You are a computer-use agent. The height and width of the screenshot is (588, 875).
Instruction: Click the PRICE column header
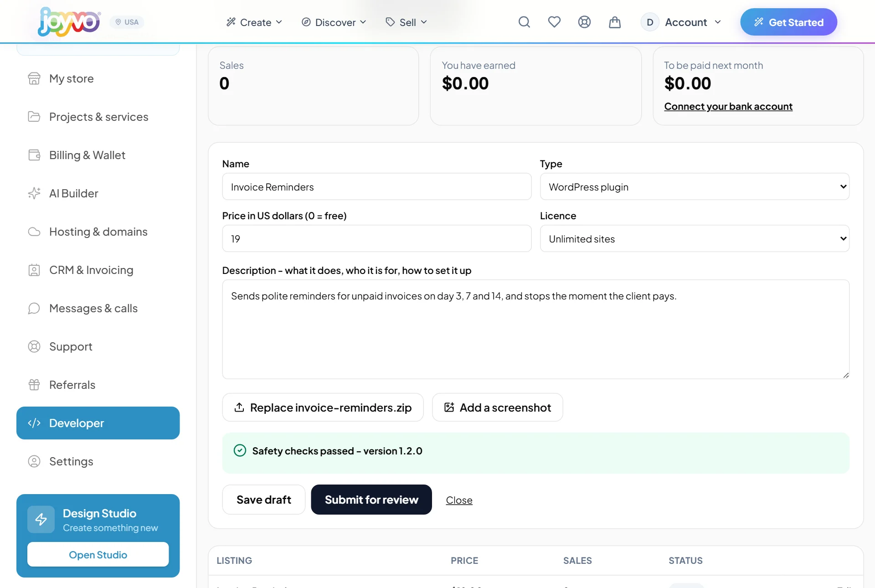click(464, 560)
